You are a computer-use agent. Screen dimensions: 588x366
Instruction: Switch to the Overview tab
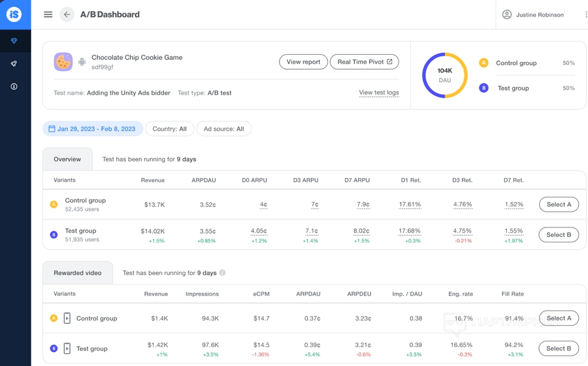(67, 159)
